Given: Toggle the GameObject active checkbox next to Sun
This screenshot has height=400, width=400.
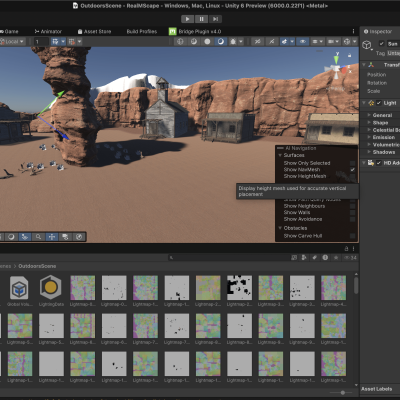Looking at the screenshot, I should [x=382, y=44].
